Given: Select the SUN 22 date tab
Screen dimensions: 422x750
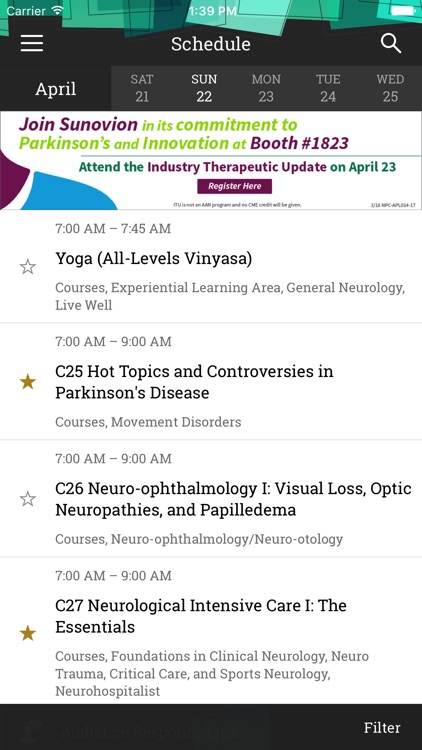Looking at the screenshot, I should [x=204, y=88].
